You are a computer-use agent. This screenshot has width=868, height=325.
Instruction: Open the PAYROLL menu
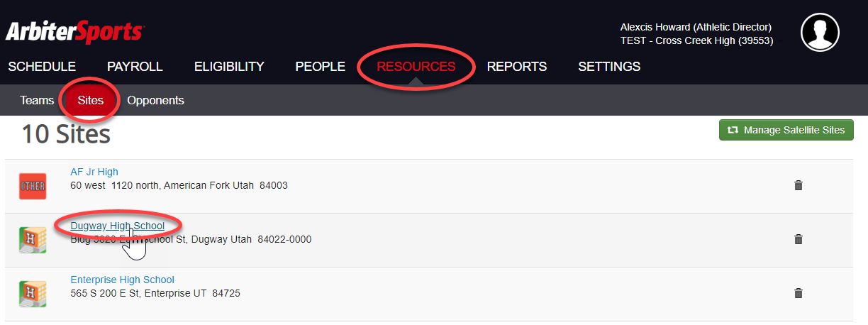pyautogui.click(x=135, y=67)
